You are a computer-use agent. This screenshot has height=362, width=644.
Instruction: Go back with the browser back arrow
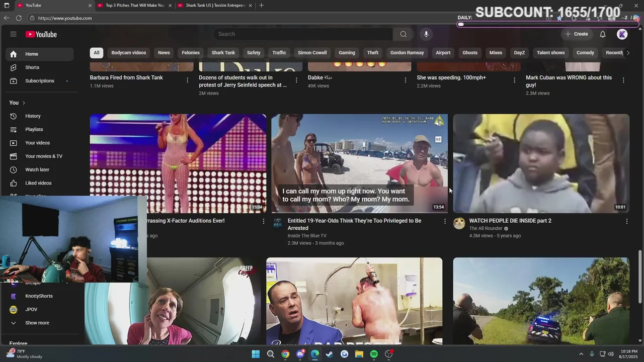tap(7, 18)
